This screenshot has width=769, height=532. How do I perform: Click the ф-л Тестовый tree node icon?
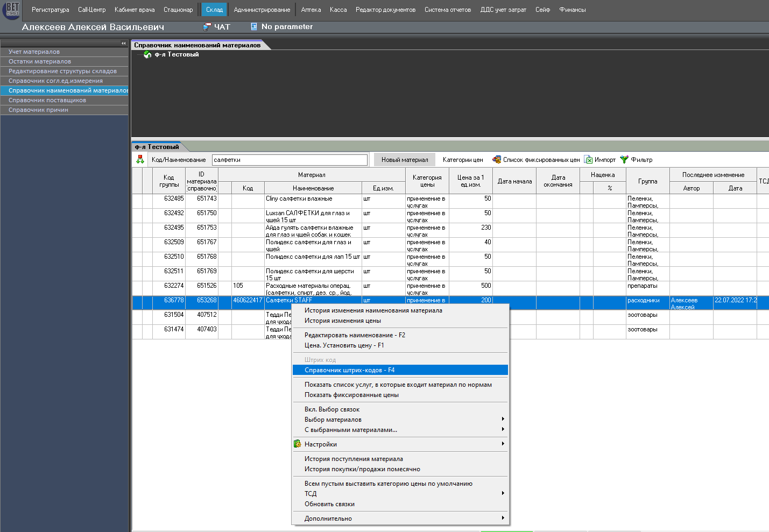point(147,55)
